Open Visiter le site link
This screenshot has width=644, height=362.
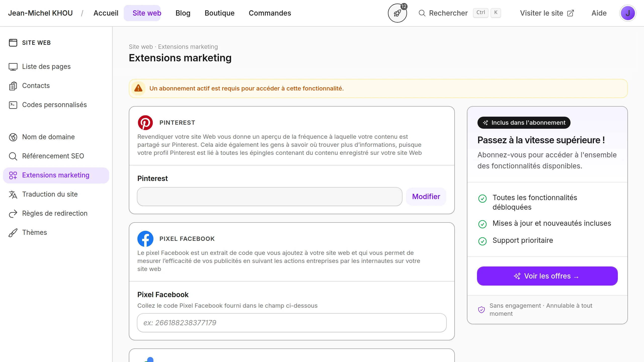pyautogui.click(x=547, y=13)
